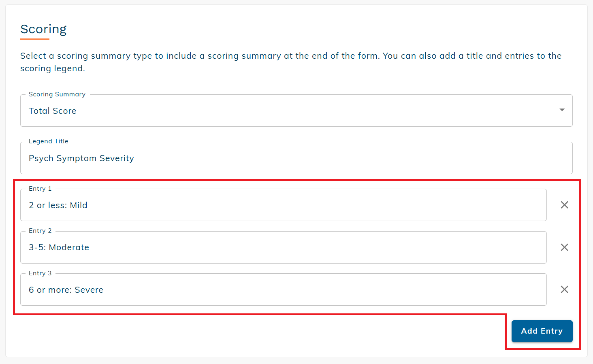593x364 pixels.
Task: Click the 'Legend Title' field label
Action: (x=49, y=141)
